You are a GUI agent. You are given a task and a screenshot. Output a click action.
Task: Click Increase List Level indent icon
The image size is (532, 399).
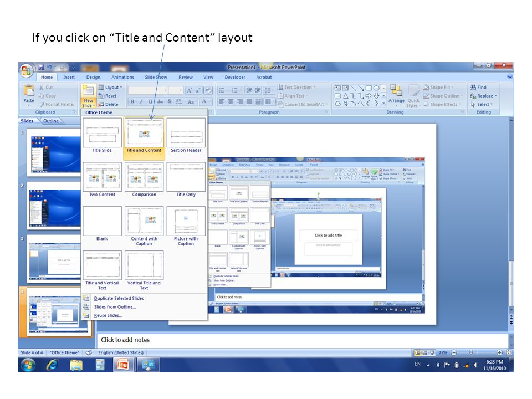point(258,90)
